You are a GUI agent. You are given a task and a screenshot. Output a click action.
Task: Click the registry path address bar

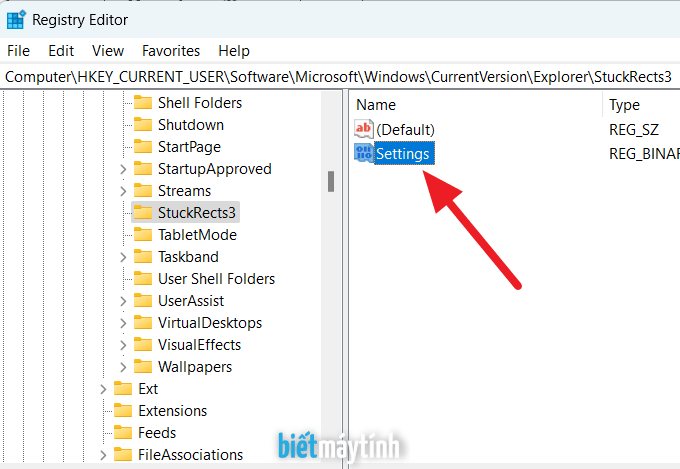pyautogui.click(x=340, y=77)
